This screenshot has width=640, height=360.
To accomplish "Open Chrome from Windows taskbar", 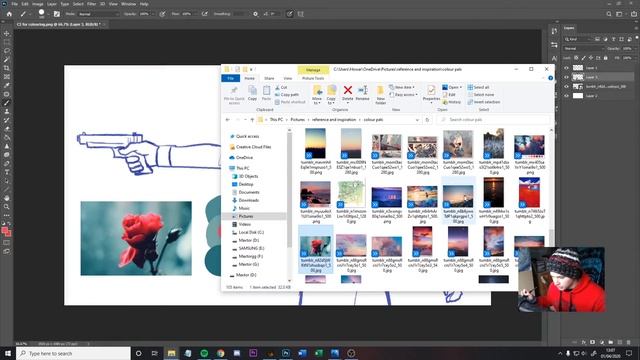I will click(x=220, y=353).
